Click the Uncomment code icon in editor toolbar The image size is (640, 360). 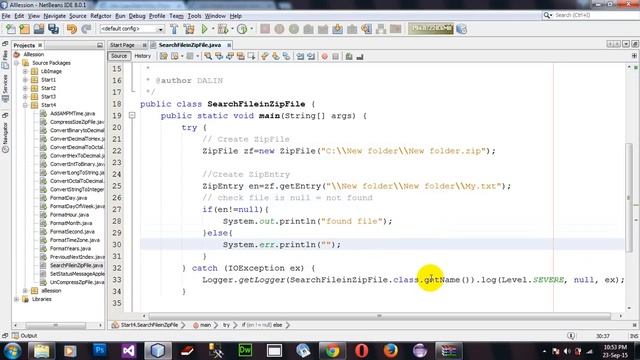(x=360, y=56)
